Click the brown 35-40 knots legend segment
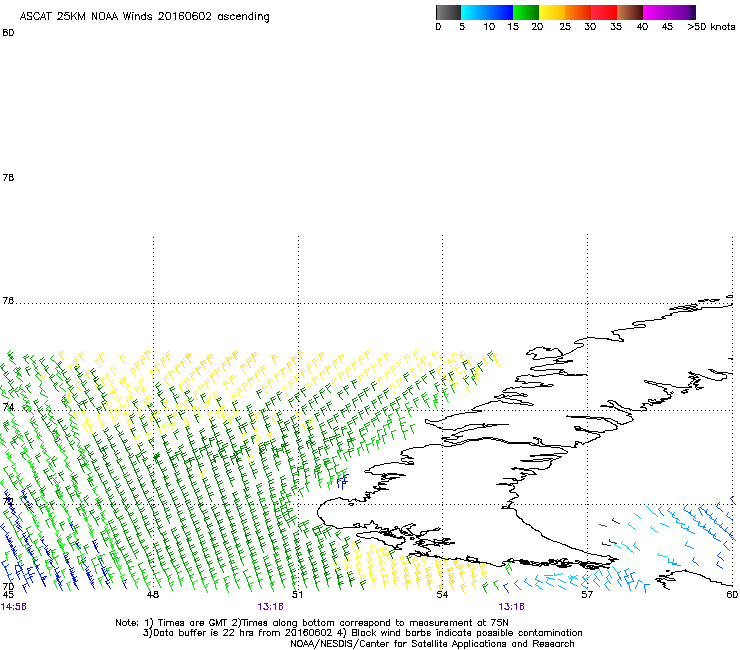Viewport: 740px width, 650px height. [630, 12]
